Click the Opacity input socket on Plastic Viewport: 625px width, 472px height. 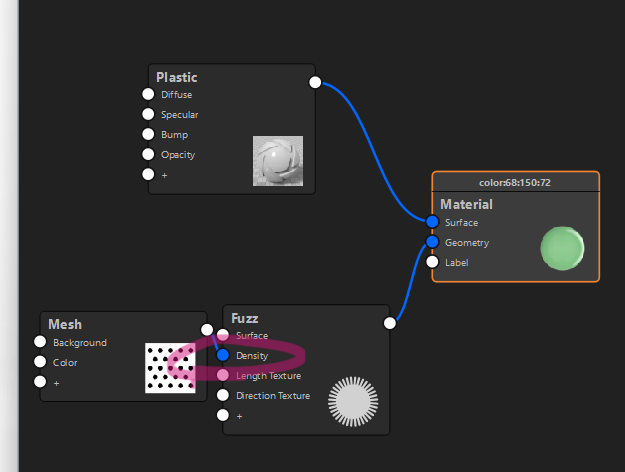(x=148, y=154)
